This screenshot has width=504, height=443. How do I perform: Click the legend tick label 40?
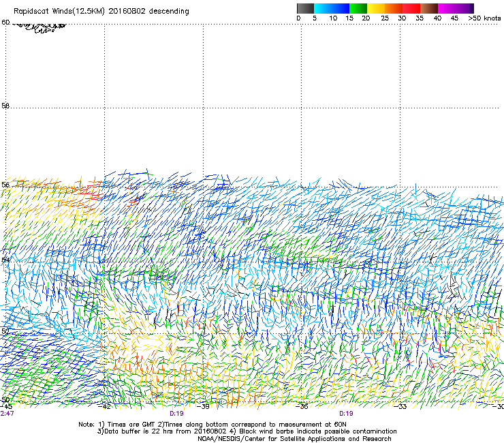(437, 18)
